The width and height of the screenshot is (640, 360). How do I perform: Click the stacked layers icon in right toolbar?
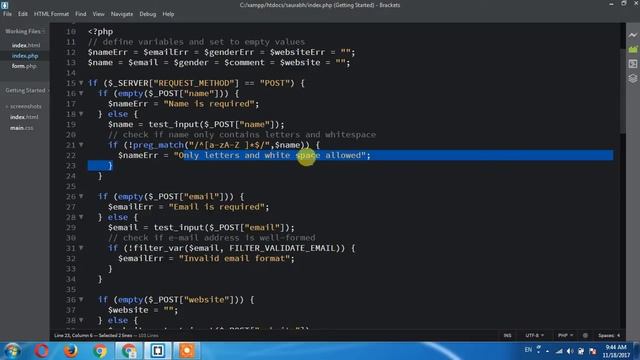click(633, 78)
